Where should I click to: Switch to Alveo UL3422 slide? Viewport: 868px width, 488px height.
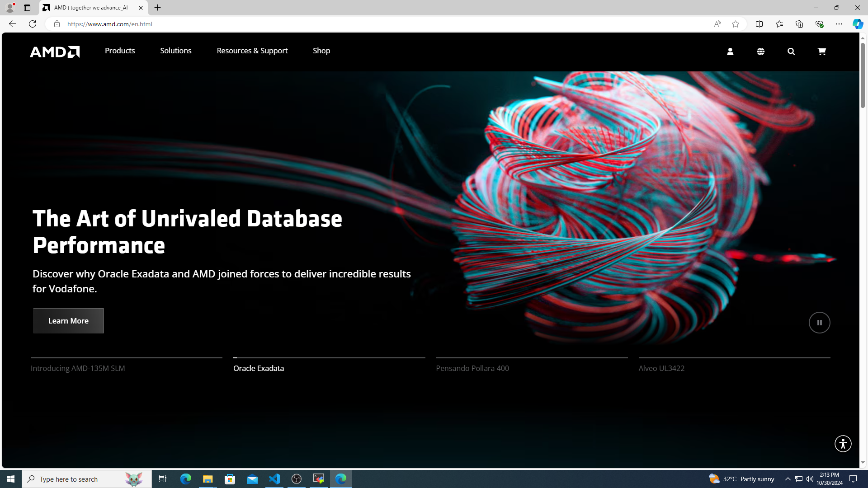734,365
